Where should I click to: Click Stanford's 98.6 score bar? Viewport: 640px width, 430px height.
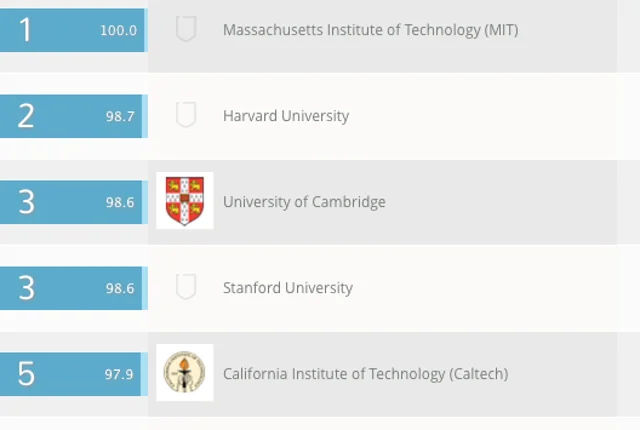(73, 288)
